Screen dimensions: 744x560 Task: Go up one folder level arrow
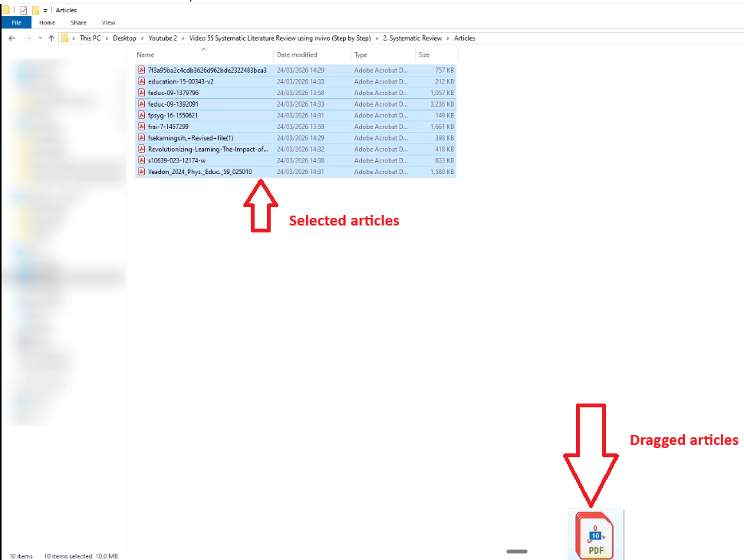pos(51,38)
